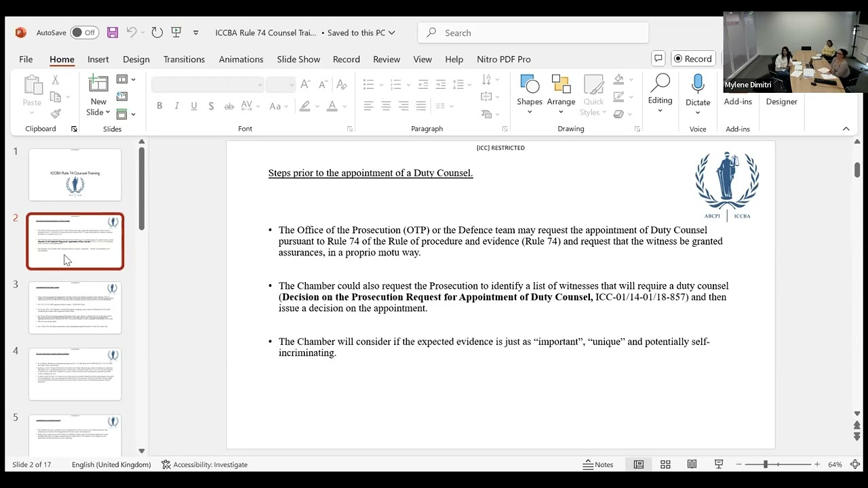Screen dimensions: 868x488
Task: Click the Shape Fill paint bucket icon
Action: pos(618,79)
